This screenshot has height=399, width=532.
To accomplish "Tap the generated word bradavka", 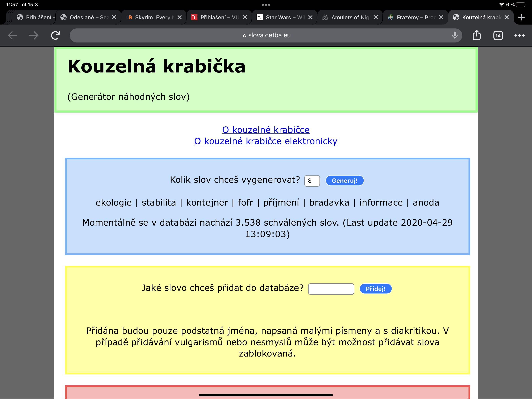I will click(329, 202).
